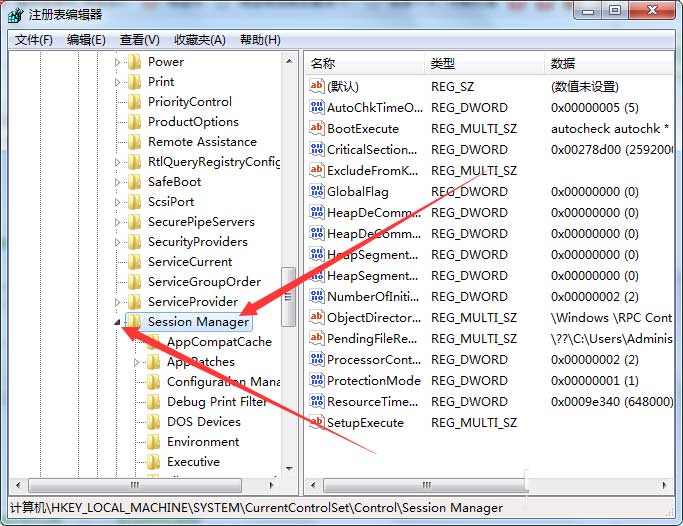Click the binary icon of GlobalFlag value
Viewport: 683px width, 526px height.
point(317,191)
